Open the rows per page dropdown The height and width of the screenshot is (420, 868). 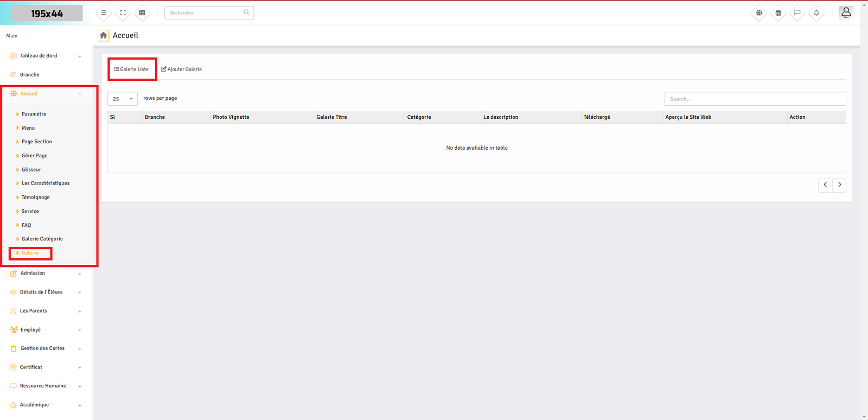(x=123, y=99)
